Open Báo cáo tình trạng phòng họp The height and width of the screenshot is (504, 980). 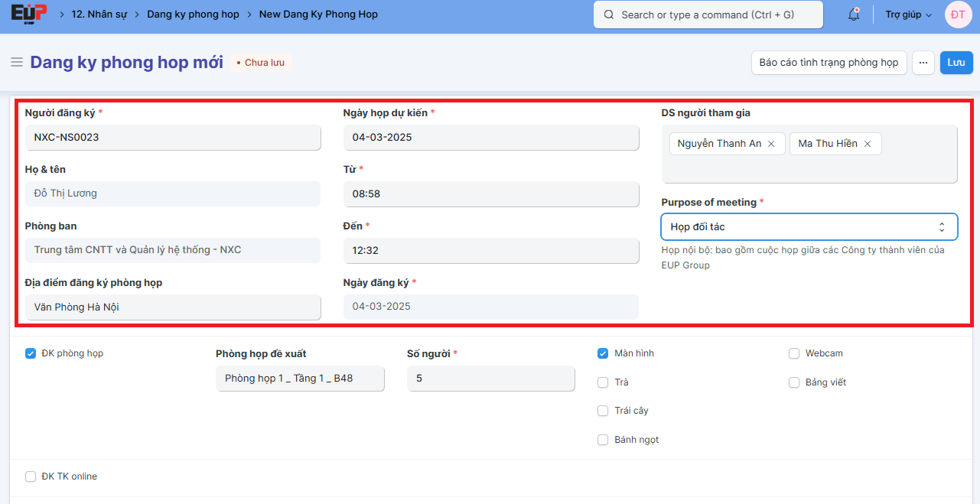(829, 63)
